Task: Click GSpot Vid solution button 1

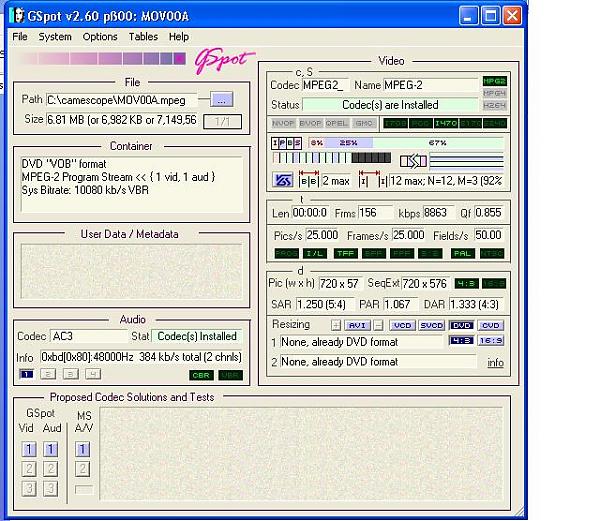Action: click(x=29, y=449)
